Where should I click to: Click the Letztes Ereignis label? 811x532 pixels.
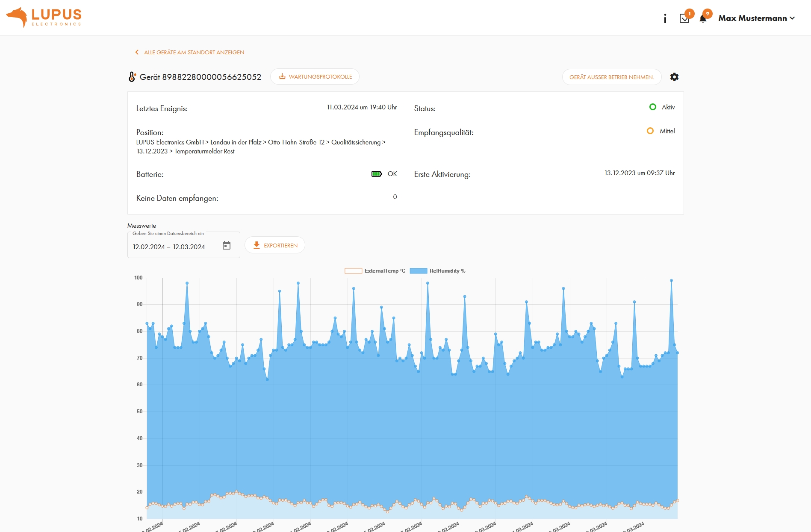[162, 109]
